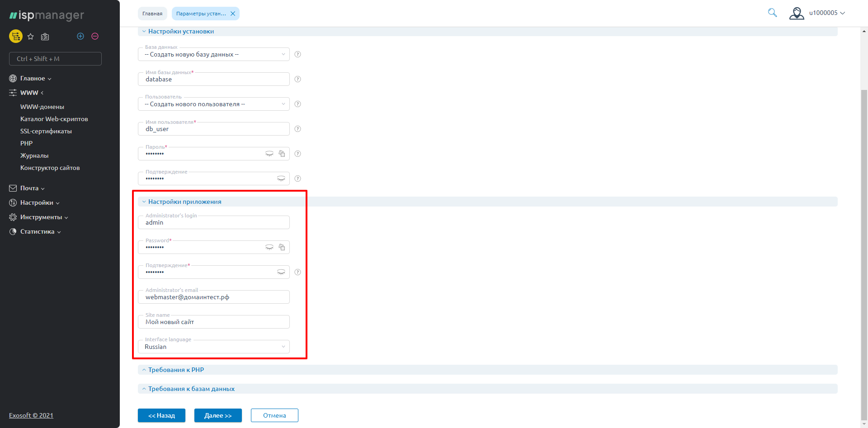Show the database Пароль field characters

(269, 154)
